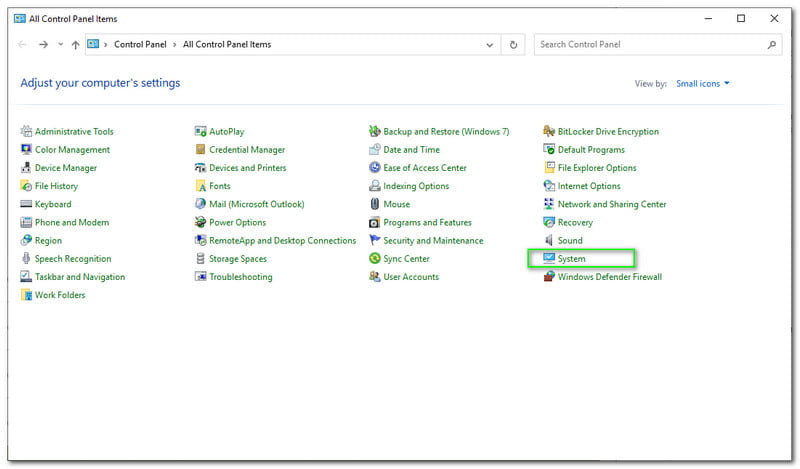The width and height of the screenshot is (800, 469).
Task: Open the Network and Sharing Center link
Action: tap(612, 204)
